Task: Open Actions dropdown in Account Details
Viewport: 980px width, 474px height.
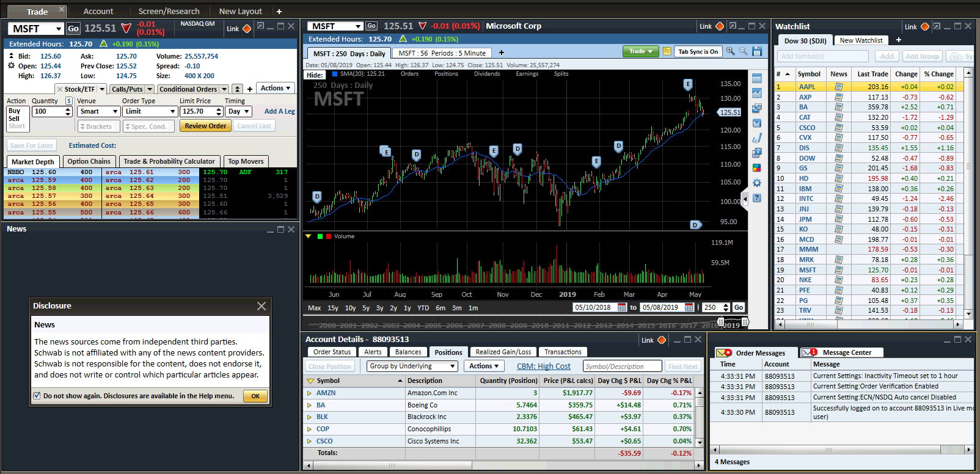Action: [484, 366]
